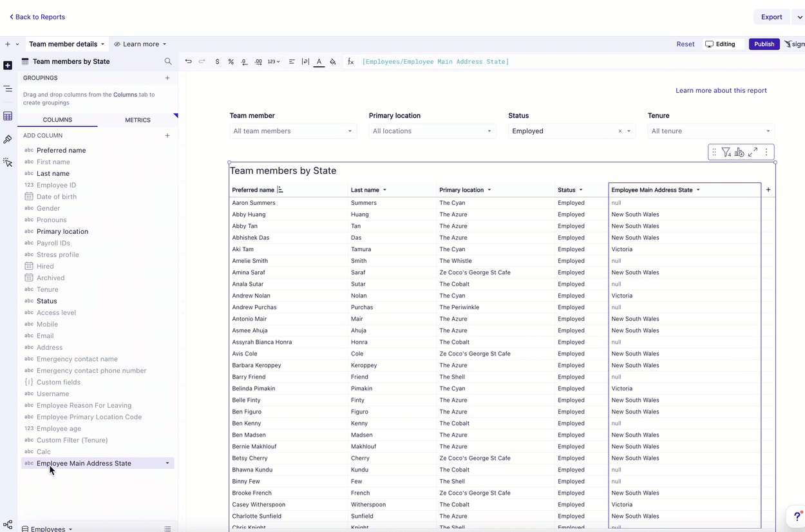Open the Status filter dropdown arrow

(x=629, y=131)
